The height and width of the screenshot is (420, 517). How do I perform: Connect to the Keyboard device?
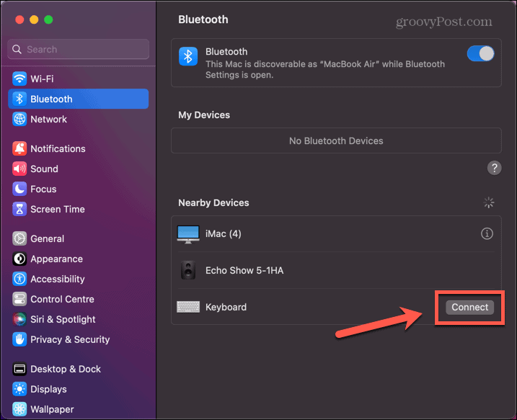tap(469, 307)
